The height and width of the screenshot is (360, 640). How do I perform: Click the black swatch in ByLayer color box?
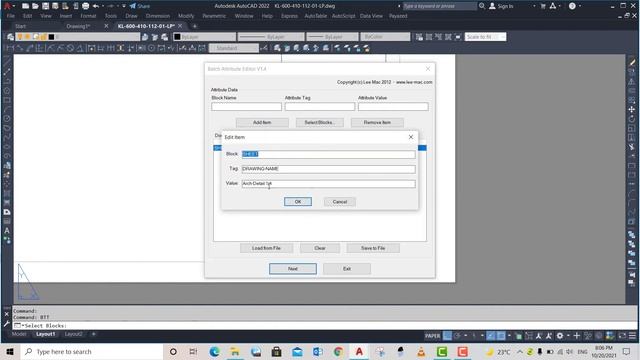coord(177,37)
